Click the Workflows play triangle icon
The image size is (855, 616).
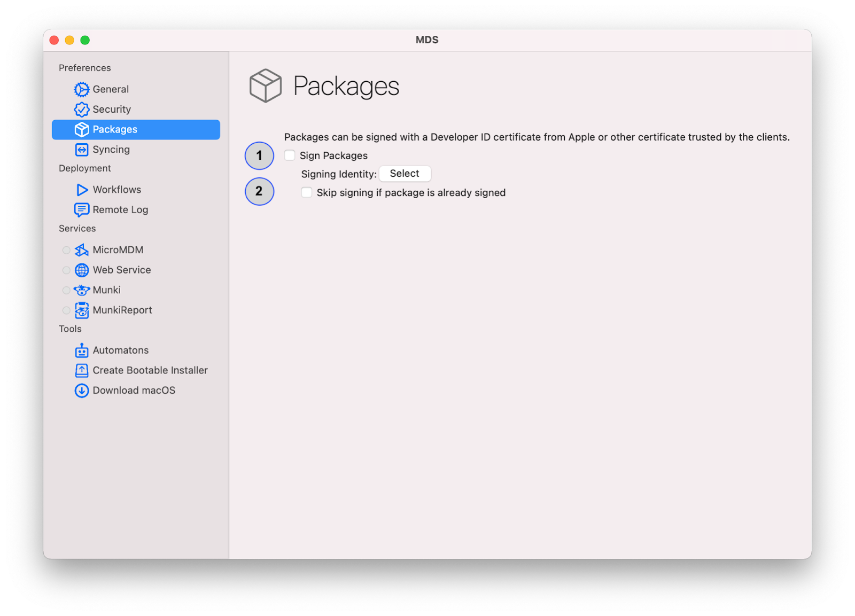click(x=82, y=190)
